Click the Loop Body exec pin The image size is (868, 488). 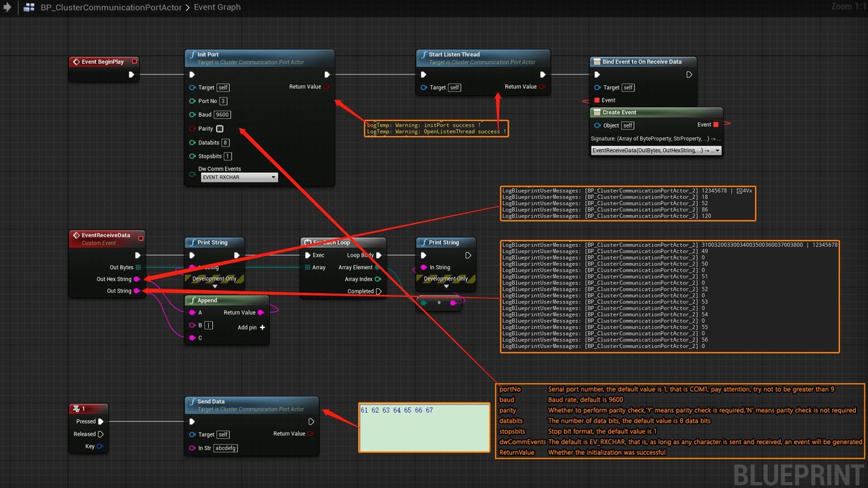379,256
